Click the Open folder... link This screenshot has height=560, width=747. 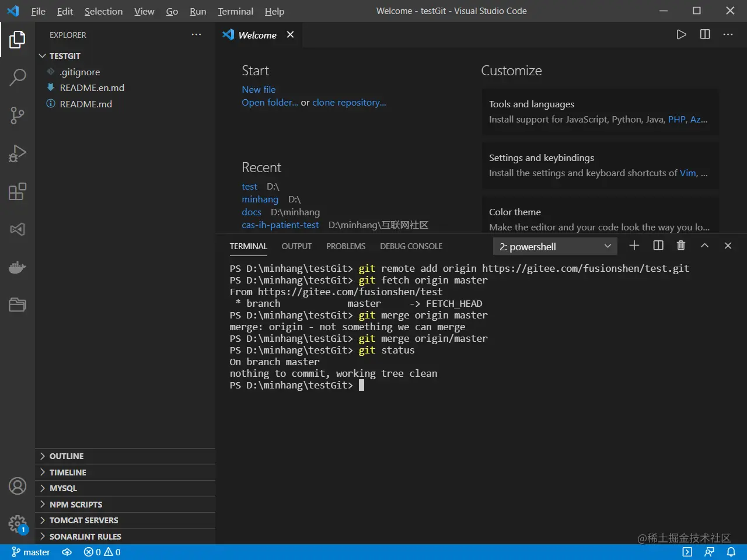[x=270, y=102]
